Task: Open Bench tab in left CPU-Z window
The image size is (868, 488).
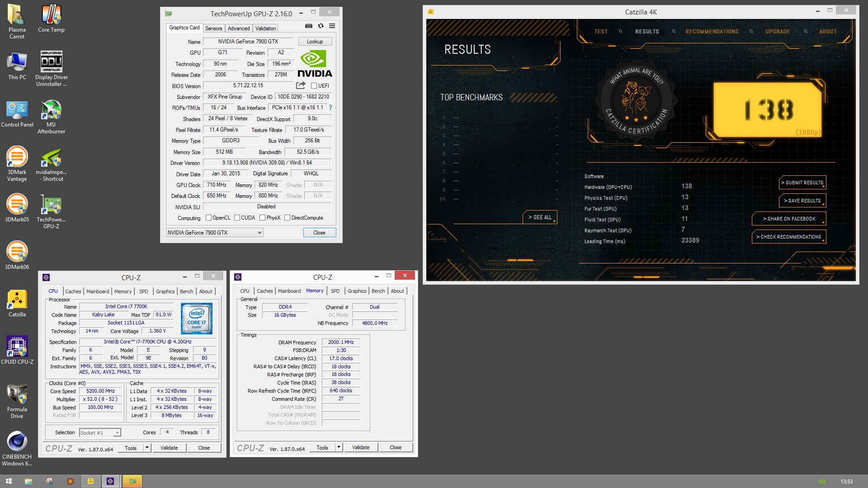Action: click(x=186, y=291)
